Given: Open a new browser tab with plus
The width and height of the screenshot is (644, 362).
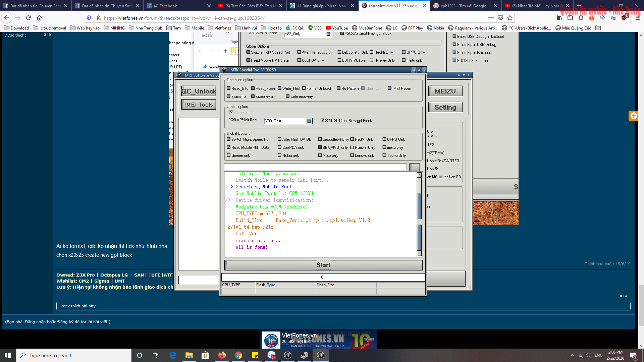Looking at the screenshot, I should pyautogui.click(x=579, y=6).
